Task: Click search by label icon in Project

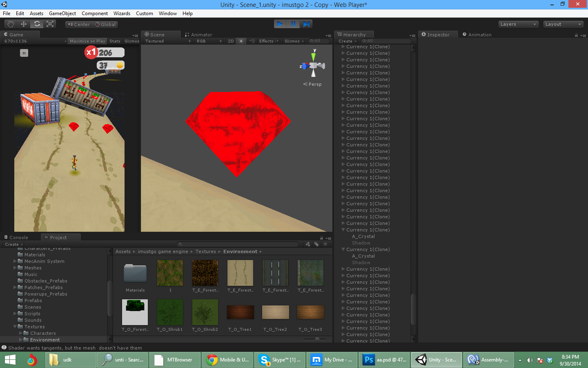Action: click(316, 244)
